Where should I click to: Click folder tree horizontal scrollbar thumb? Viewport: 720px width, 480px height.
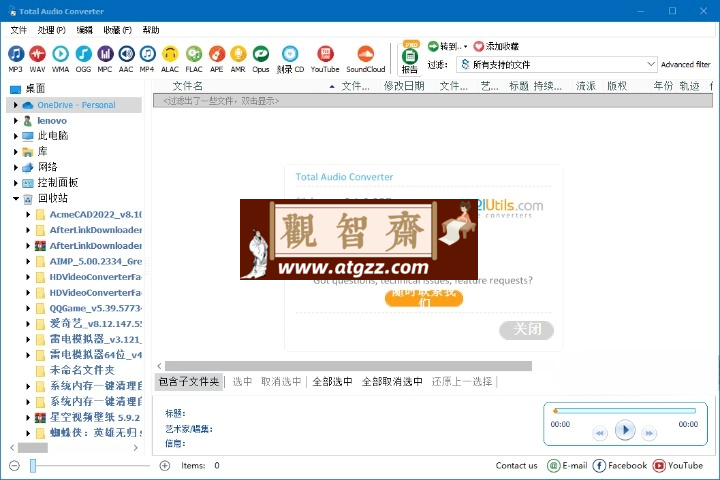click(33, 447)
